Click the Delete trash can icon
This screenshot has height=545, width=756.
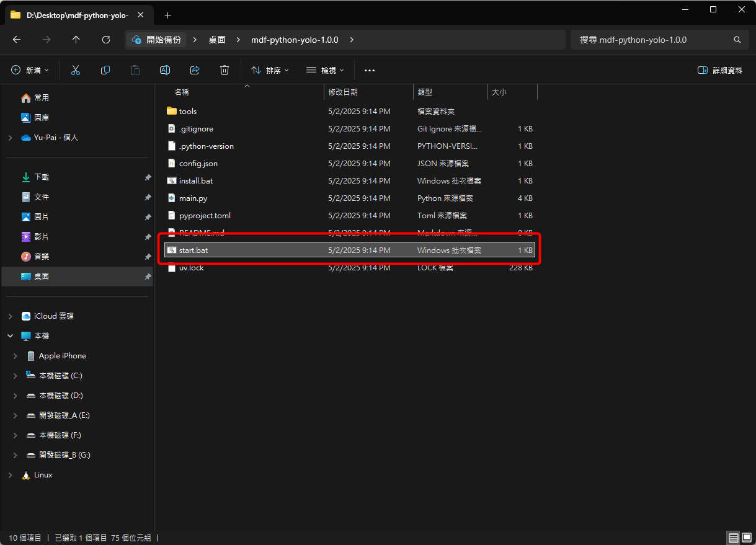click(225, 71)
